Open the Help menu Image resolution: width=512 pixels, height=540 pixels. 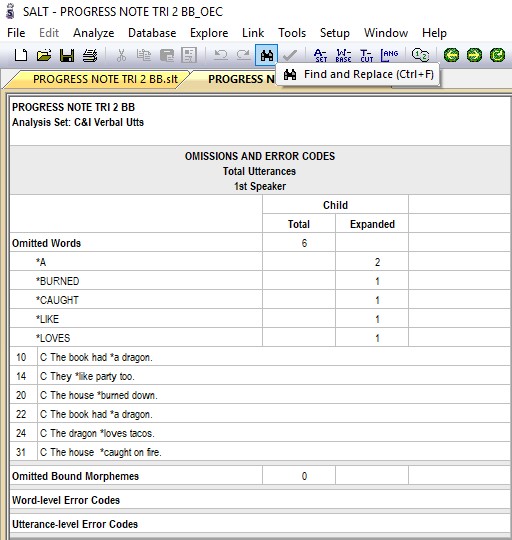click(x=434, y=33)
